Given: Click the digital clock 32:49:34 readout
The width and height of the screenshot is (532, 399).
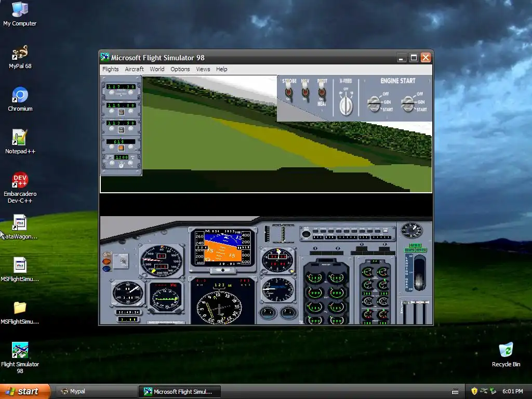Looking at the screenshot, I should [x=128, y=312].
